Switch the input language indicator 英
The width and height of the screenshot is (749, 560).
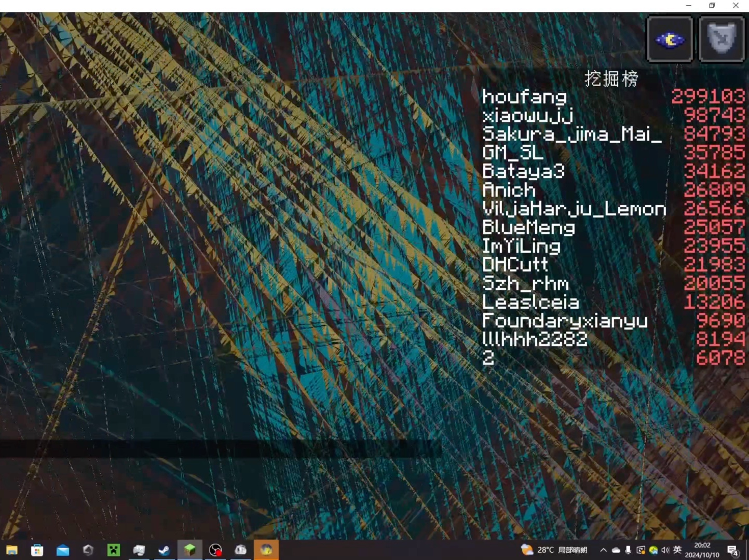pyautogui.click(x=677, y=550)
